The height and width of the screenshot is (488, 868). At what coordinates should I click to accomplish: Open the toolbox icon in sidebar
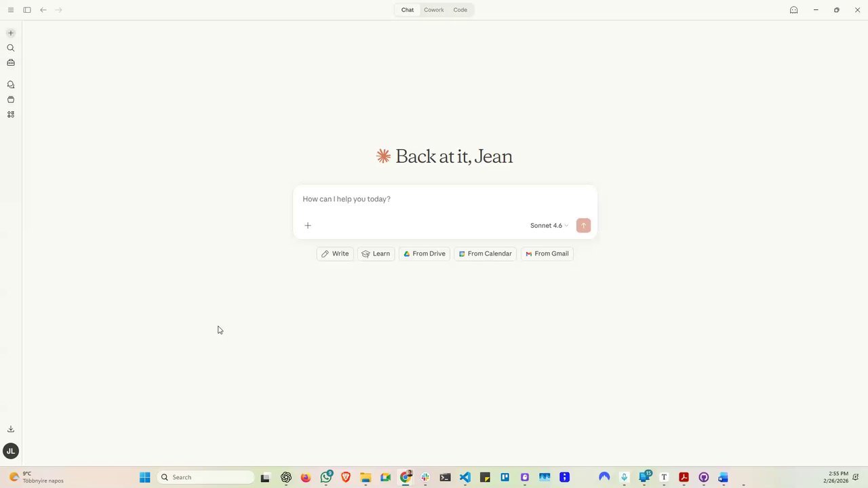click(x=11, y=62)
